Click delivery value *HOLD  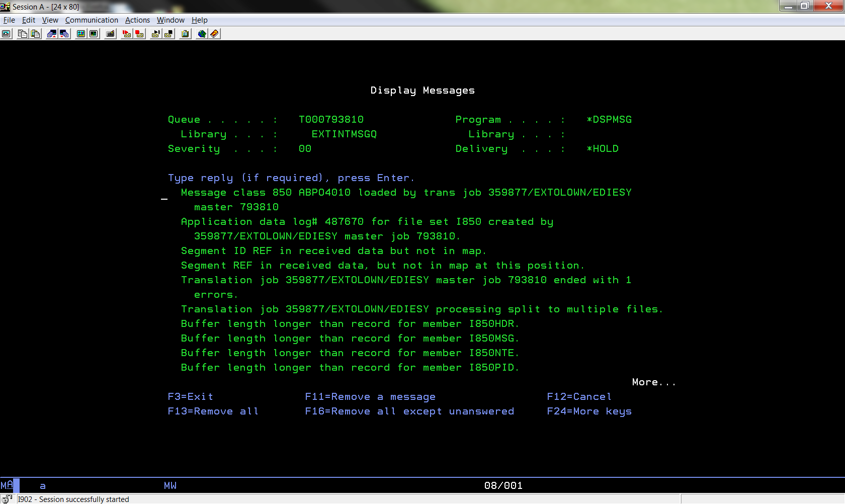click(602, 148)
